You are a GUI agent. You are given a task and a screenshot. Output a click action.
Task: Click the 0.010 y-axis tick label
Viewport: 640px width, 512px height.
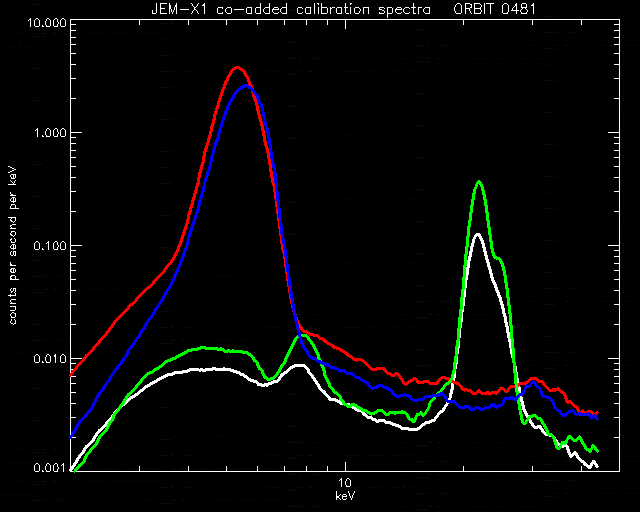pyautogui.click(x=51, y=359)
